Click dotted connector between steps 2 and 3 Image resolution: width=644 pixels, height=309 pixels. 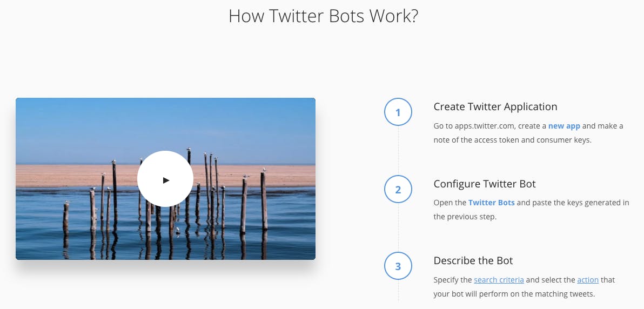398,227
